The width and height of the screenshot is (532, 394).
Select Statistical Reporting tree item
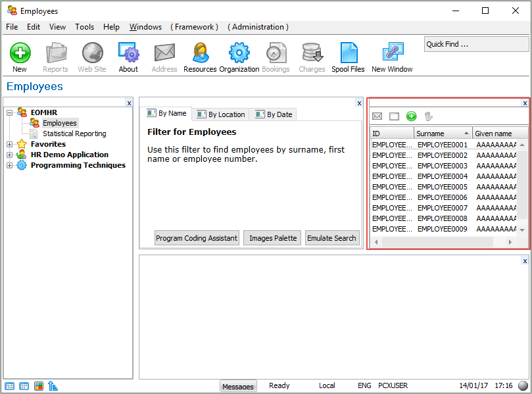[x=74, y=134]
